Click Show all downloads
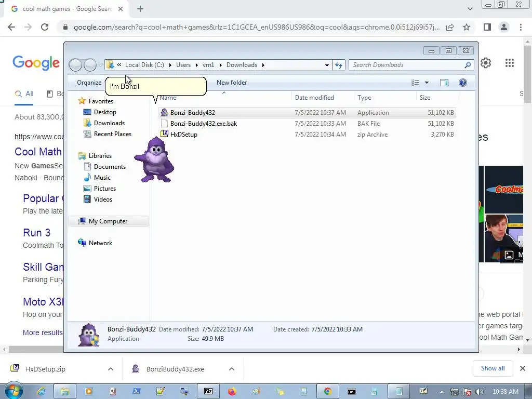 pos(493,368)
